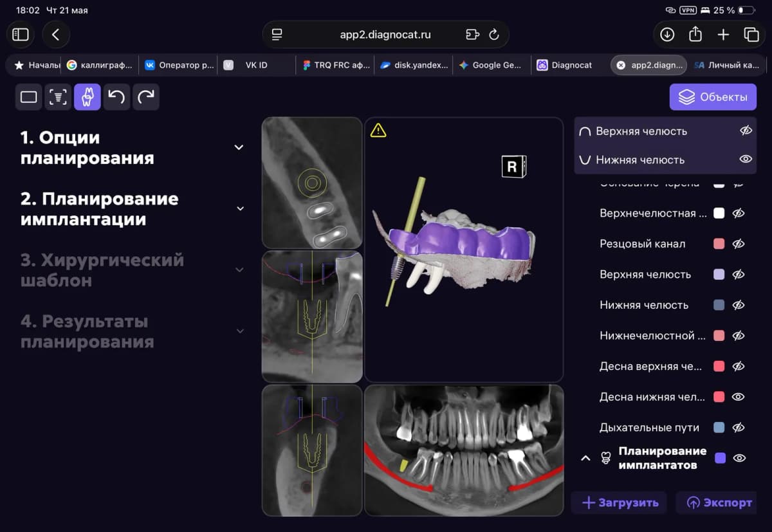Viewport: 772px width, 532px height.
Task: Show Нижняя челюсть in objects list
Action: pos(739,305)
